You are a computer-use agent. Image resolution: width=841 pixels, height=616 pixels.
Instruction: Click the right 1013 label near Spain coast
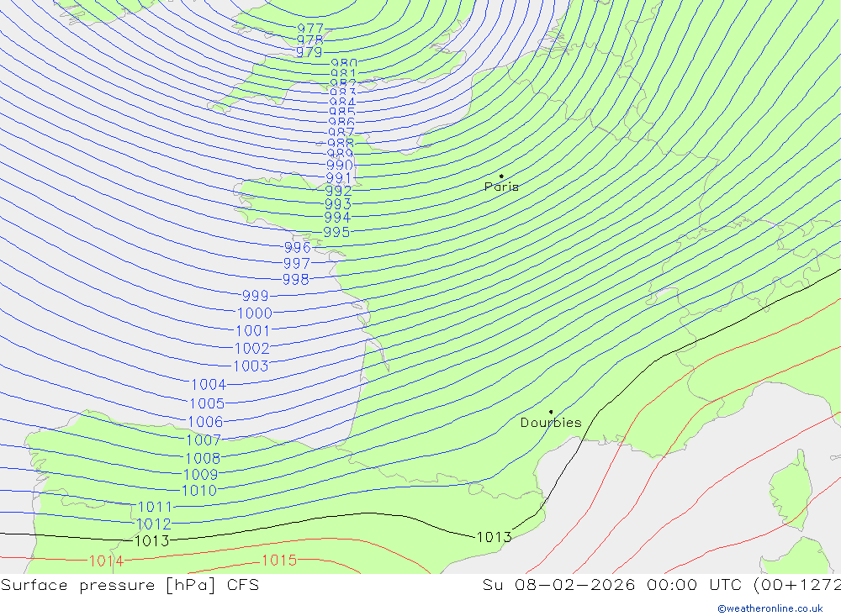(494, 537)
